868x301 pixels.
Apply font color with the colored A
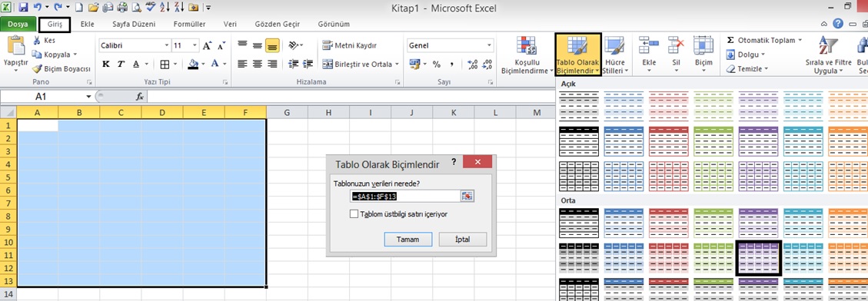[215, 64]
